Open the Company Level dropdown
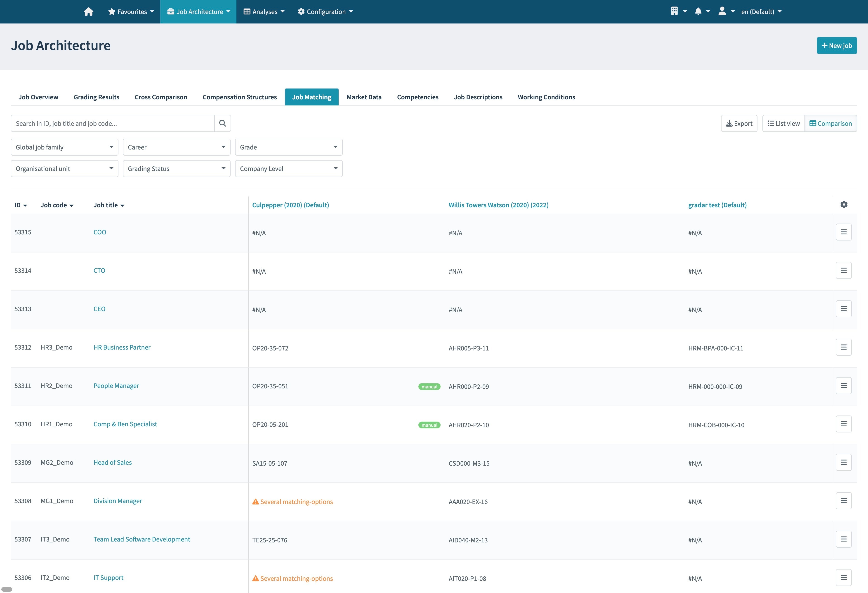868x593 pixels. [x=288, y=168]
